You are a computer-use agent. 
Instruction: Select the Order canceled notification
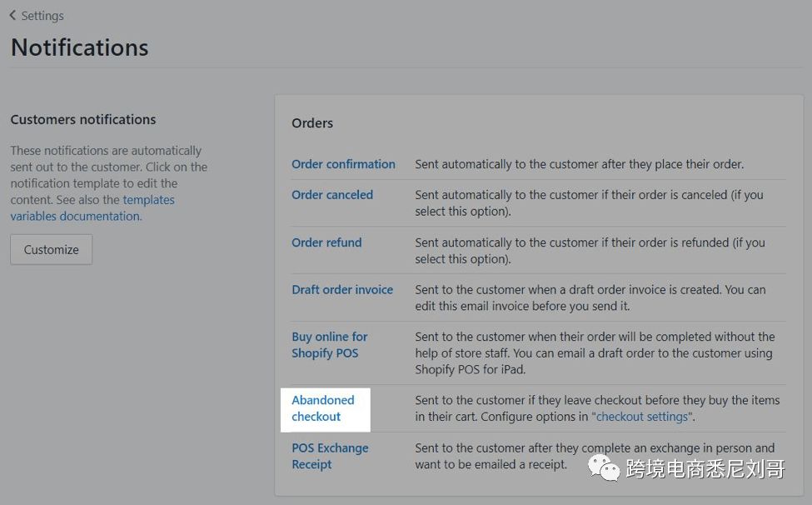[331, 195]
